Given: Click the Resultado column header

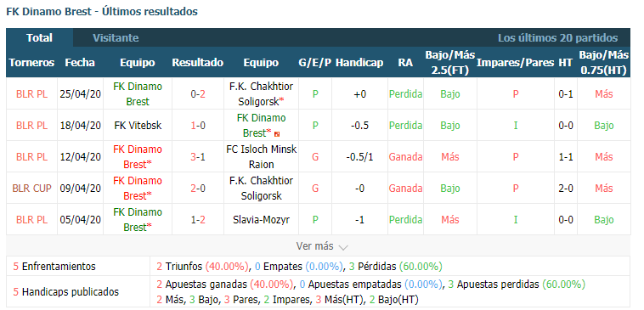Looking at the screenshot, I should (x=198, y=62).
